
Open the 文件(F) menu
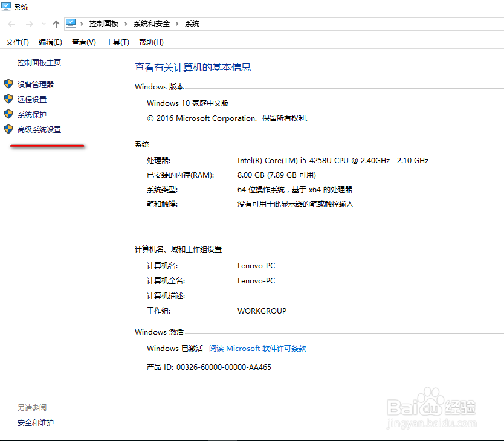coord(18,42)
